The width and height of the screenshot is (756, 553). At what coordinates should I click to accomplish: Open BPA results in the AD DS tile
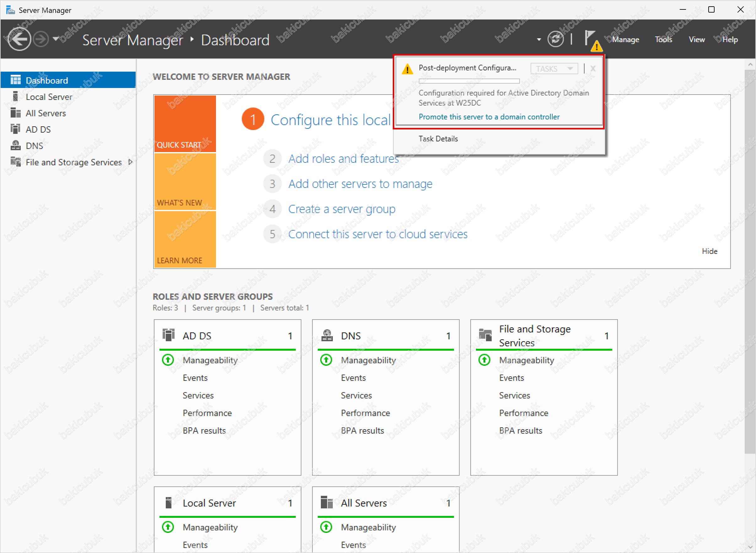click(x=204, y=430)
